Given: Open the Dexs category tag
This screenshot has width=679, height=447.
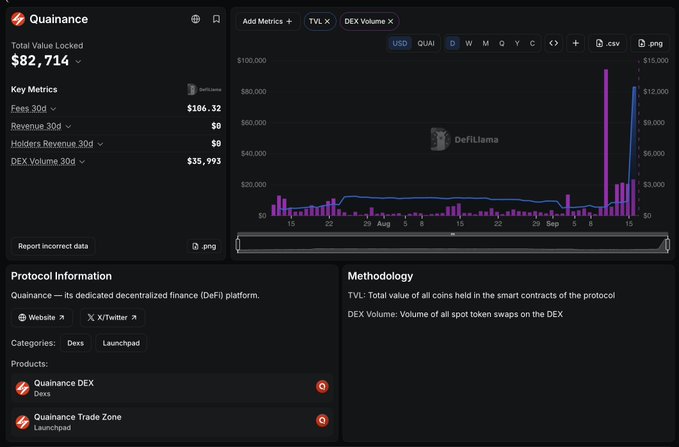Looking at the screenshot, I should (x=75, y=343).
